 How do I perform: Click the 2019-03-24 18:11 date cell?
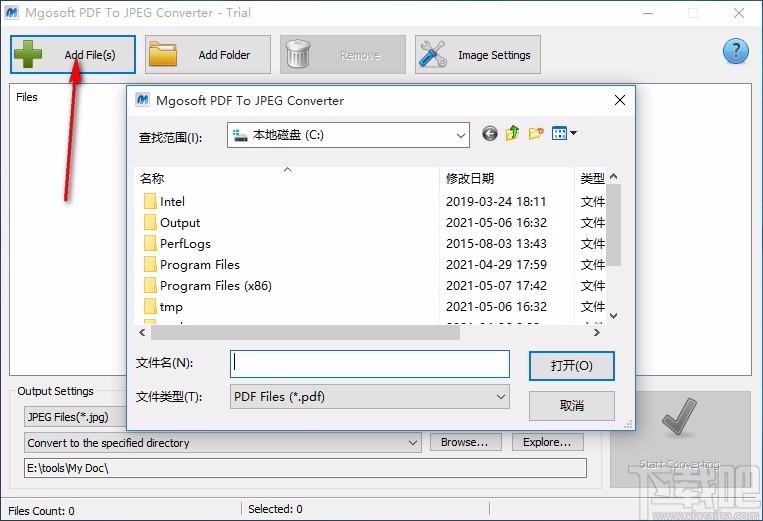tap(496, 201)
